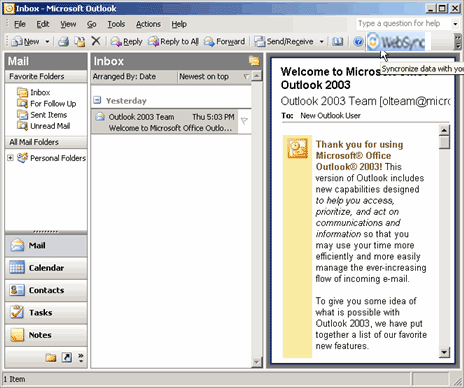Click the Outlook icon in title bar
The width and height of the screenshot is (464, 388).
point(9,8)
